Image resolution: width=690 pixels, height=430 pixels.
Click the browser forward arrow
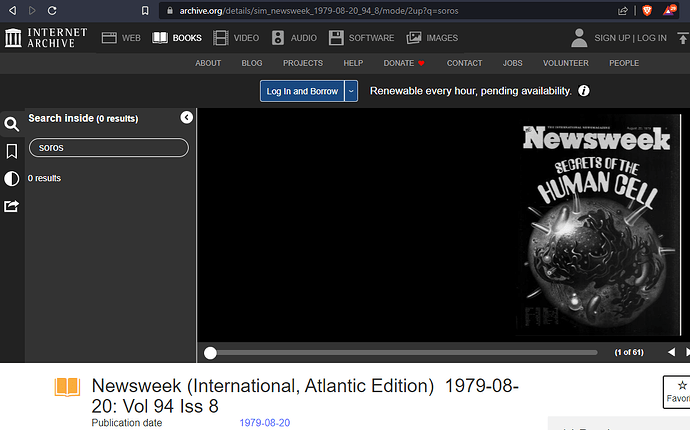[x=32, y=11]
